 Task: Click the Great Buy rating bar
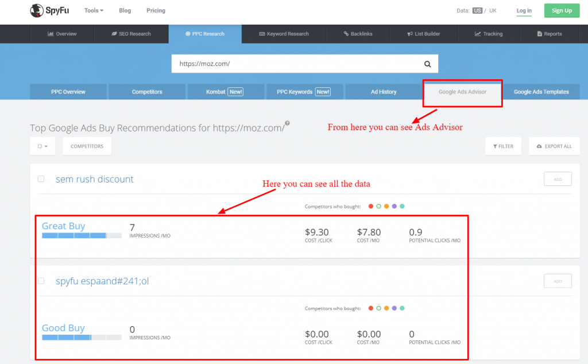[82, 235]
